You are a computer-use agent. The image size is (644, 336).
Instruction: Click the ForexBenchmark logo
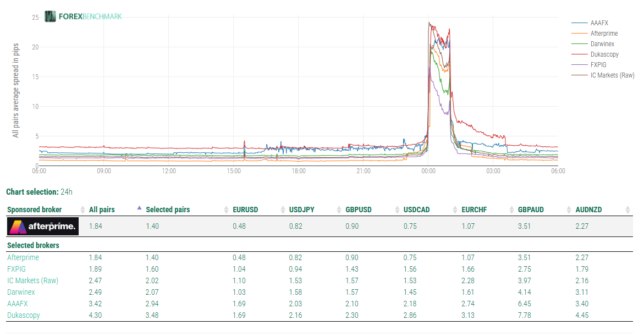[x=84, y=16]
